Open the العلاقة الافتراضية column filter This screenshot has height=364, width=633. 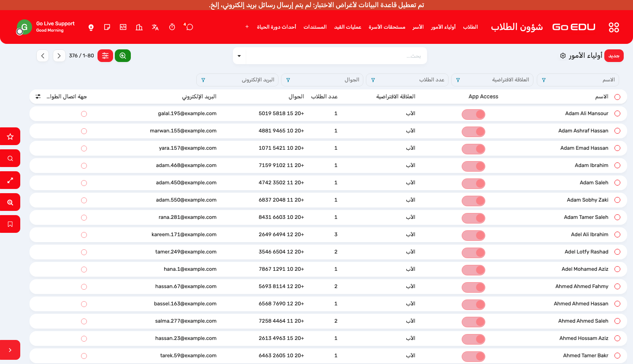click(x=492, y=80)
